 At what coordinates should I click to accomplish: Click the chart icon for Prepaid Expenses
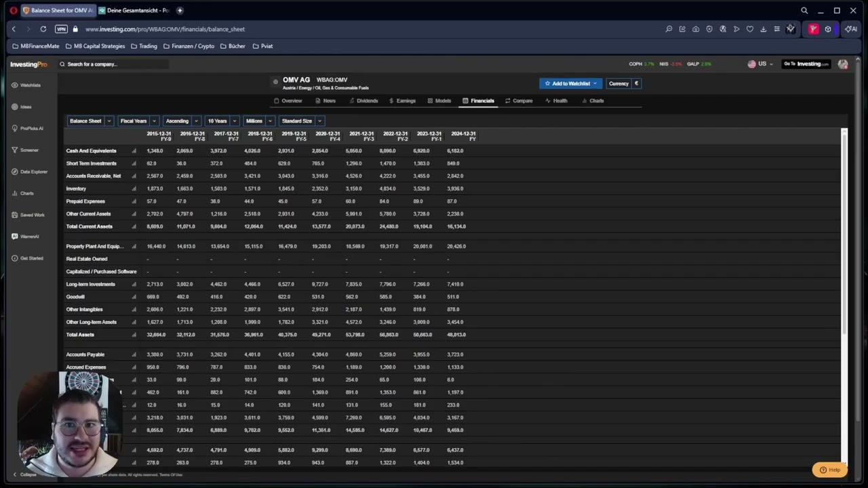[134, 201]
